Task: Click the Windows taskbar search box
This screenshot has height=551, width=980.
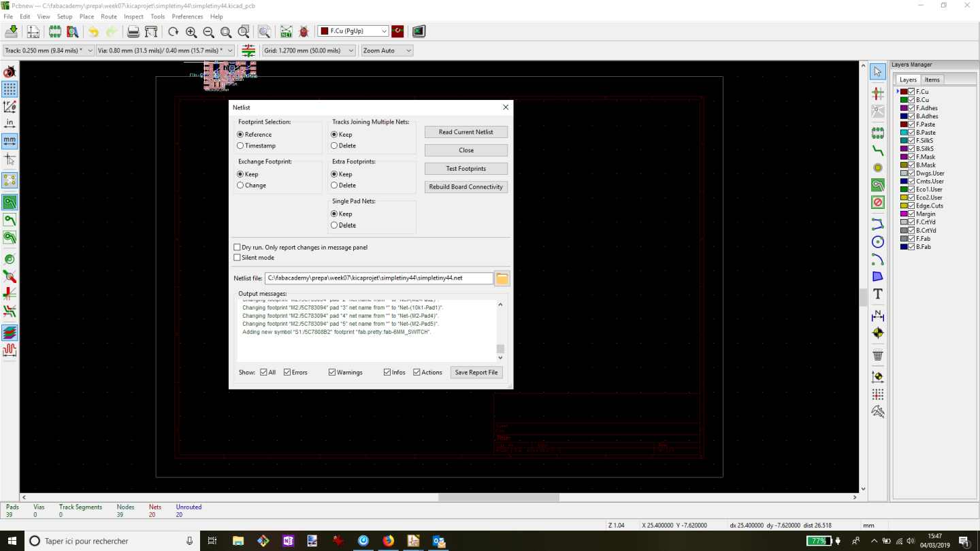Action: pos(112,541)
